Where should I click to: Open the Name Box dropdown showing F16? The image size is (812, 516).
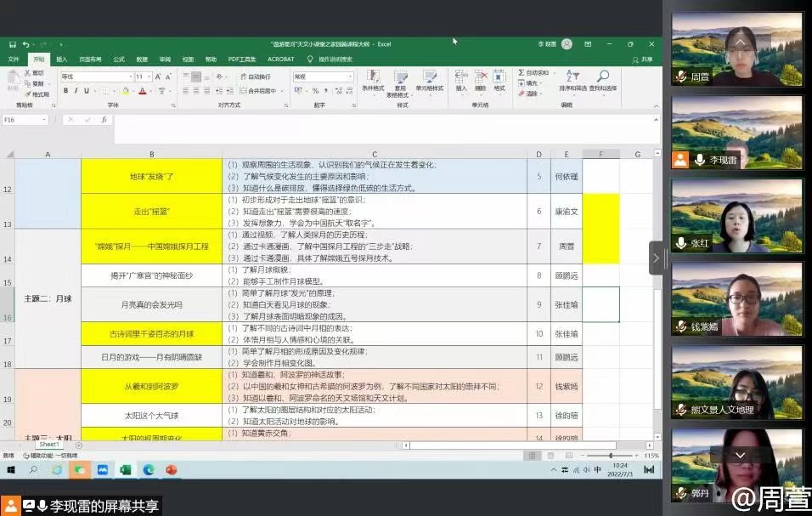click(45, 120)
